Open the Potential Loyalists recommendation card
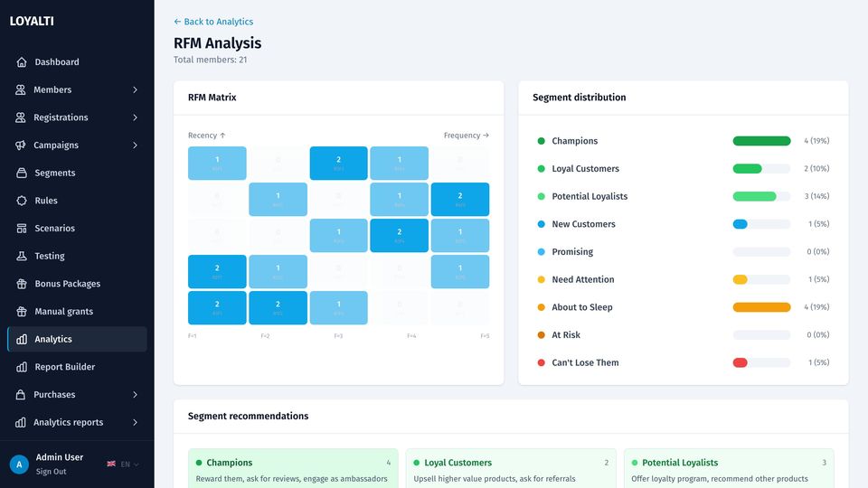868x488 pixels. tap(729, 469)
